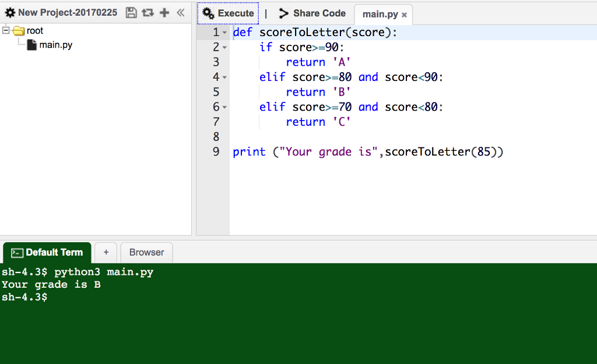Fold the elif block at line 4
The height and width of the screenshot is (364, 597).
[x=225, y=77]
